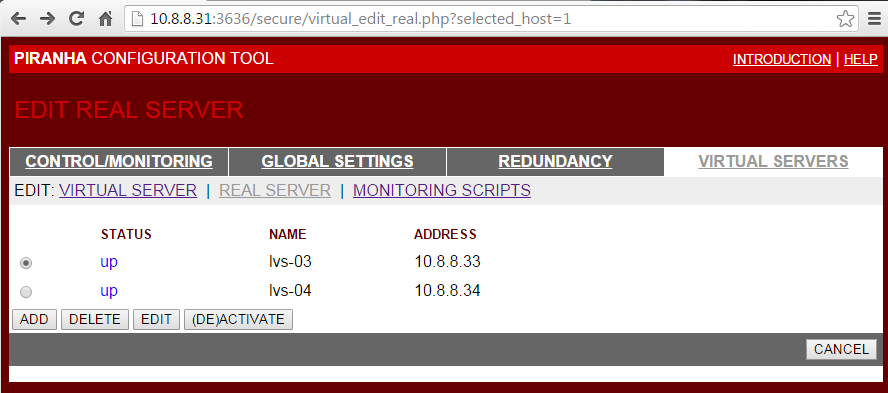Screen dimensions: 888x393
Task: Open the VIRTUAL SERVERS tab
Action: pyautogui.click(x=773, y=161)
